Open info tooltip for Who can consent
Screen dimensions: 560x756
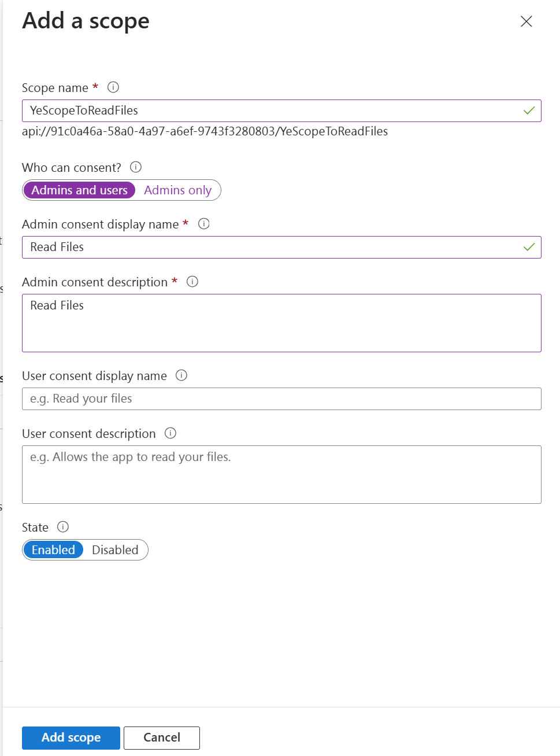pos(136,167)
